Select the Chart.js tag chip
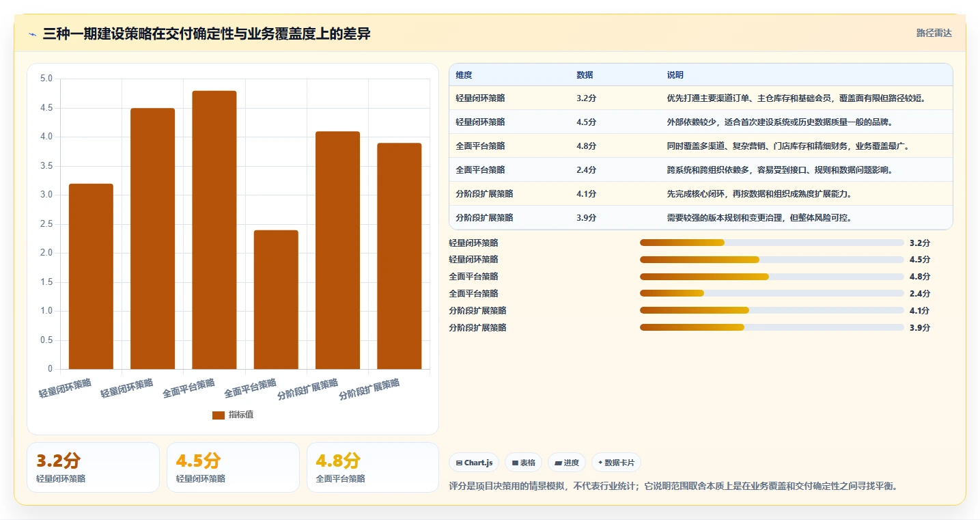The height and width of the screenshot is (520, 980). [475, 463]
